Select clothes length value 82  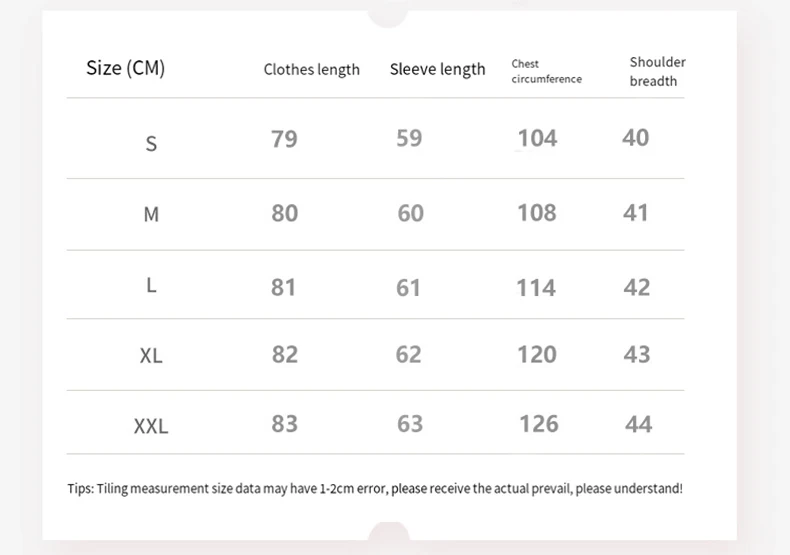pyautogui.click(x=284, y=354)
